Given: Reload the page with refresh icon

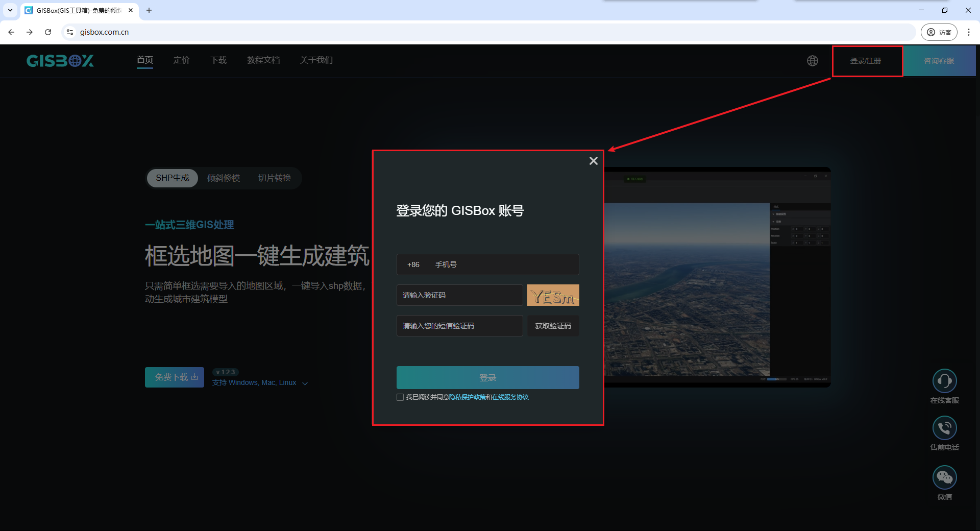Looking at the screenshot, I should click(48, 32).
